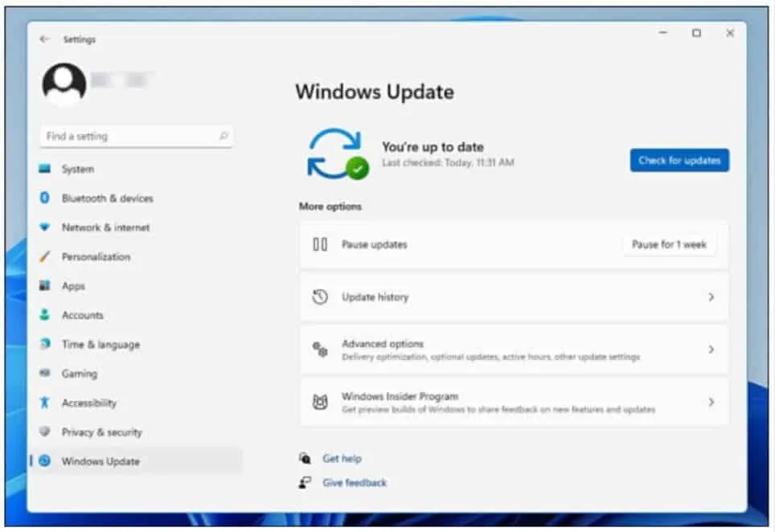The width and height of the screenshot is (775, 532).
Task: Click the update sync status icon
Action: coord(335,154)
